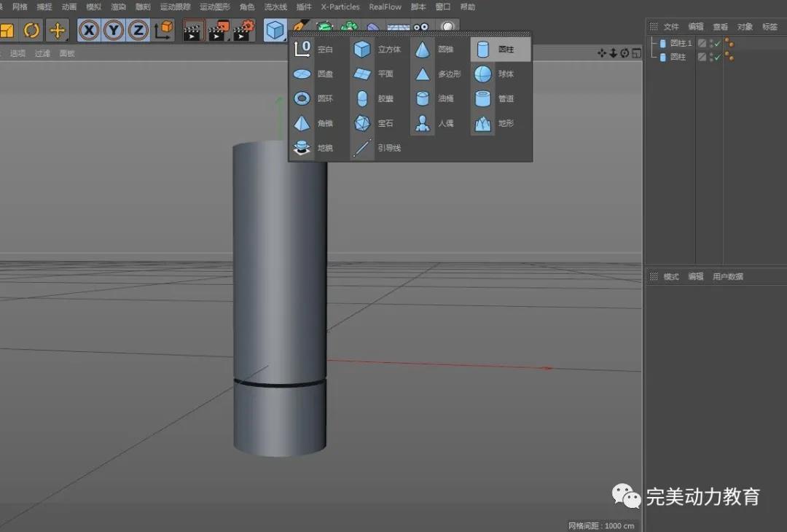Viewport: 787px width, 532px height.
Task: Click the 用户数据 (User Data) attribute menu
Action: click(x=727, y=277)
